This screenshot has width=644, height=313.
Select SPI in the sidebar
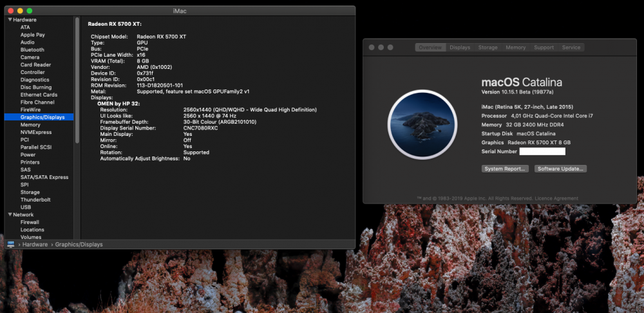[24, 184]
